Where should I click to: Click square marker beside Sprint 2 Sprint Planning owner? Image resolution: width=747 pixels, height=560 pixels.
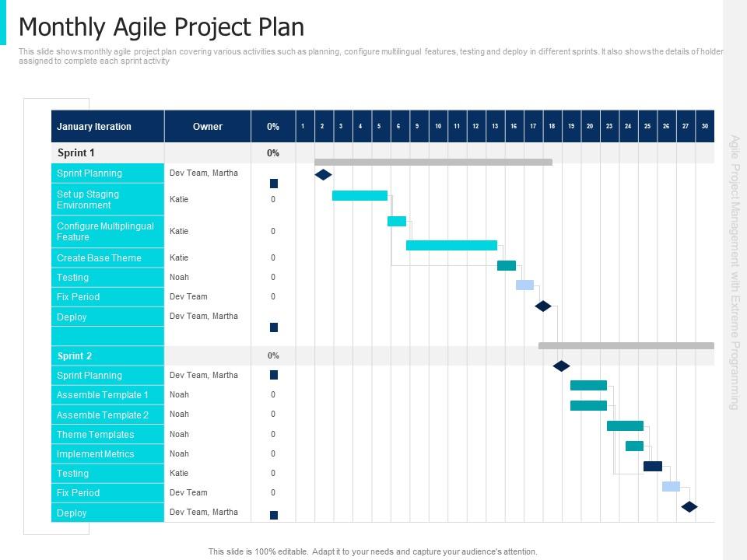(274, 375)
